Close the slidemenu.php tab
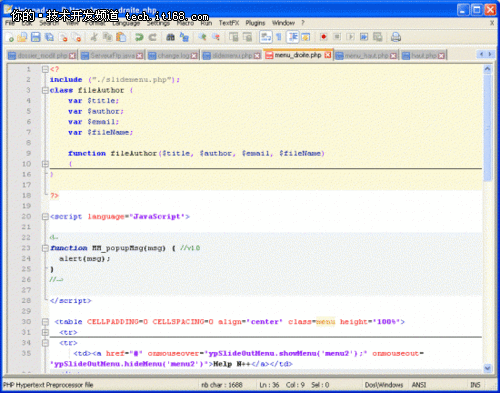 [x=257, y=56]
